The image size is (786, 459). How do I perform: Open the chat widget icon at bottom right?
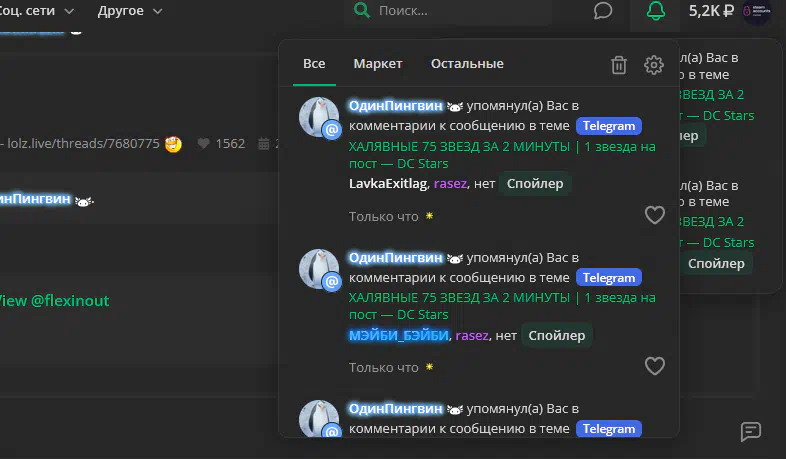[x=750, y=431]
